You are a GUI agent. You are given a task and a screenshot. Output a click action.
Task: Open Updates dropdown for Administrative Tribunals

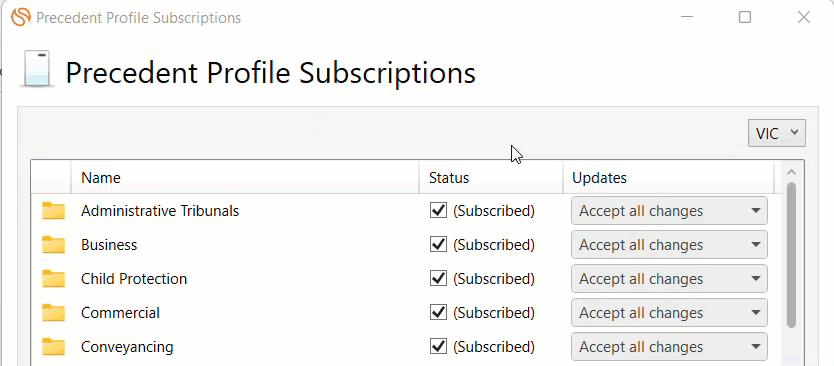click(669, 211)
